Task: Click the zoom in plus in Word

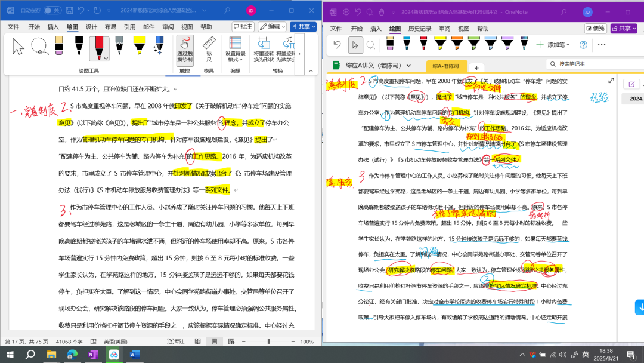Action: (x=293, y=342)
